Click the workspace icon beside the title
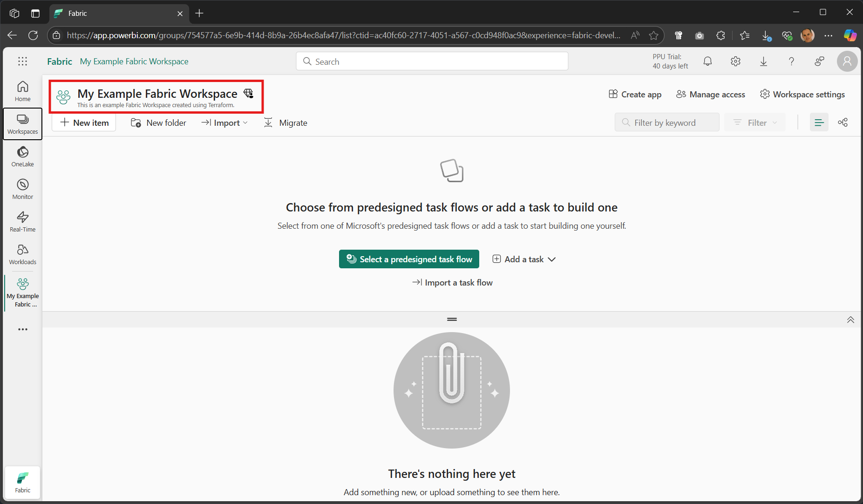The height and width of the screenshot is (504, 863). pyautogui.click(x=63, y=97)
